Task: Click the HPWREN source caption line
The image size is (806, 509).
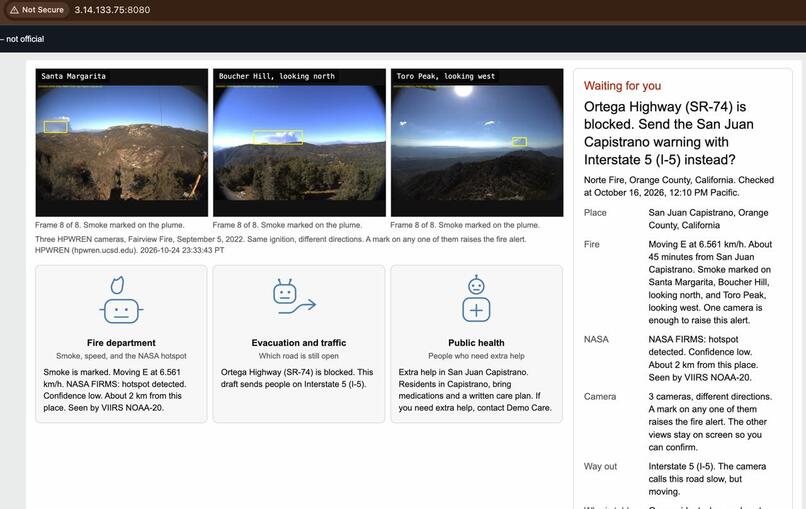Action: tap(130, 250)
